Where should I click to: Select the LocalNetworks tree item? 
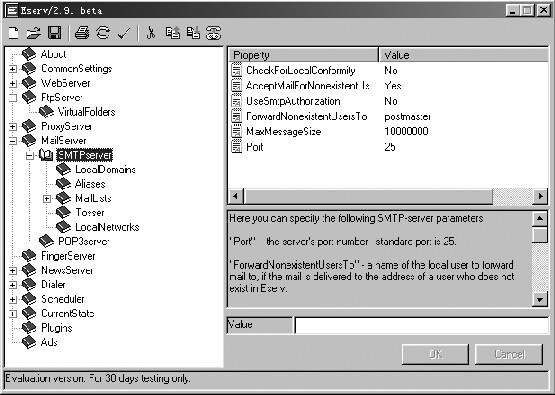tap(107, 227)
